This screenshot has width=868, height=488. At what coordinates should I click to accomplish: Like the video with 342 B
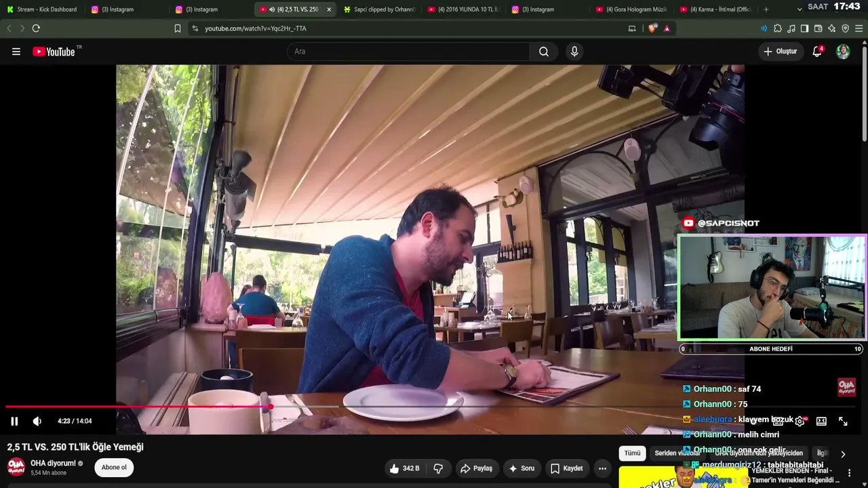tap(404, 468)
